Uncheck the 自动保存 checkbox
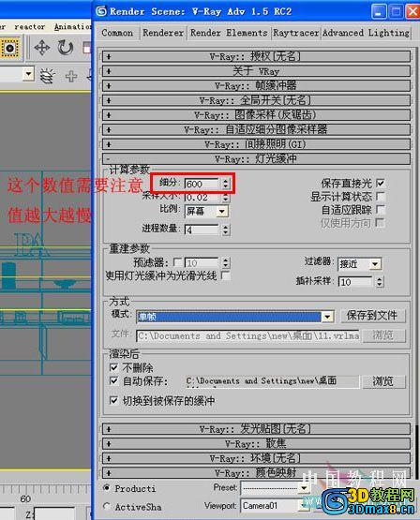 [113, 380]
